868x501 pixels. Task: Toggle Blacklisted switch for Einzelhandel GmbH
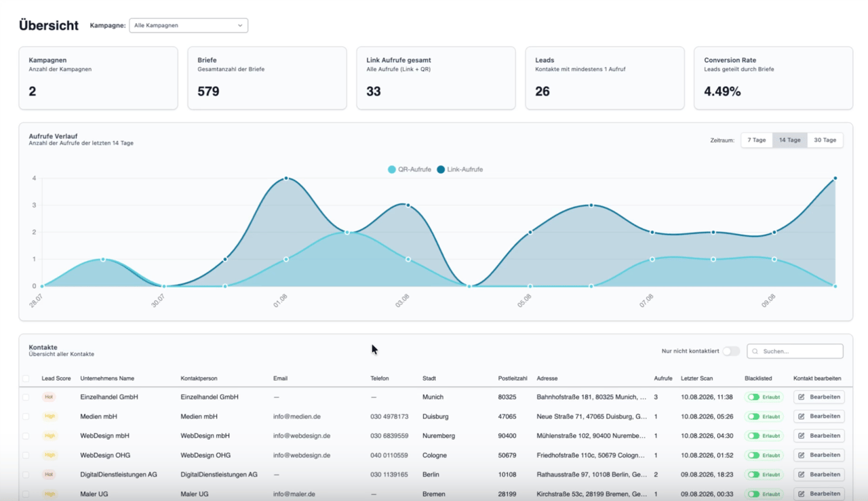(x=753, y=397)
